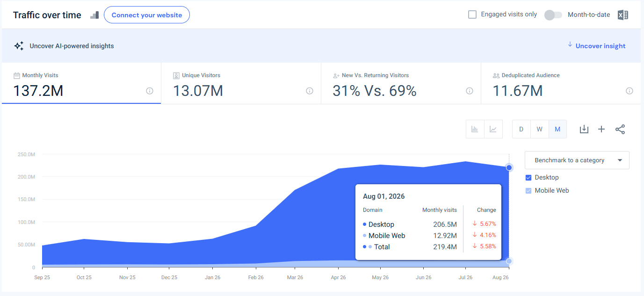Open the New Vs. Returning Visitors tab
This screenshot has width=644, height=296.
401,83
